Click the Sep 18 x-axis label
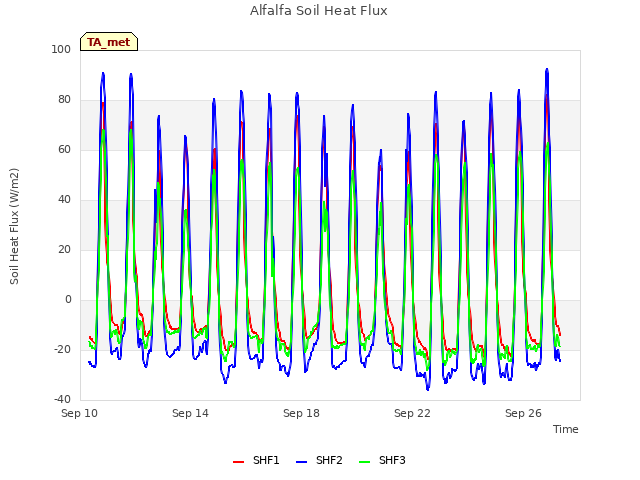This screenshot has height=480, width=640. pos(301,413)
